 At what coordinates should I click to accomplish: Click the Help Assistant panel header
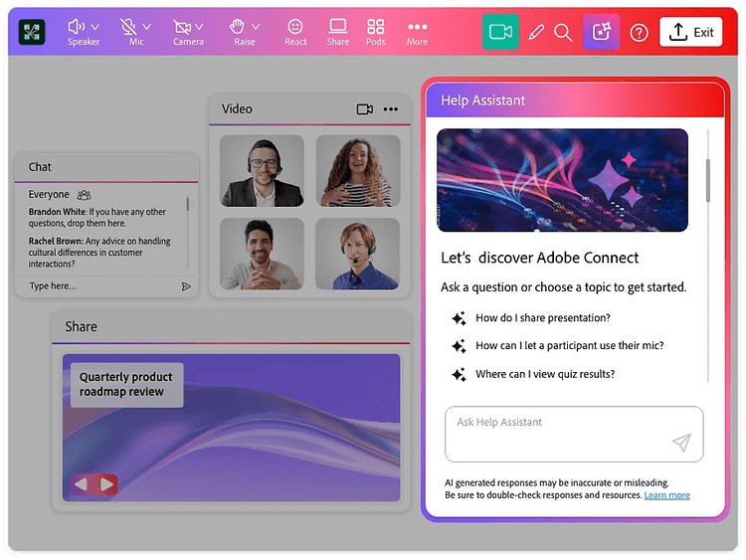click(x=575, y=100)
